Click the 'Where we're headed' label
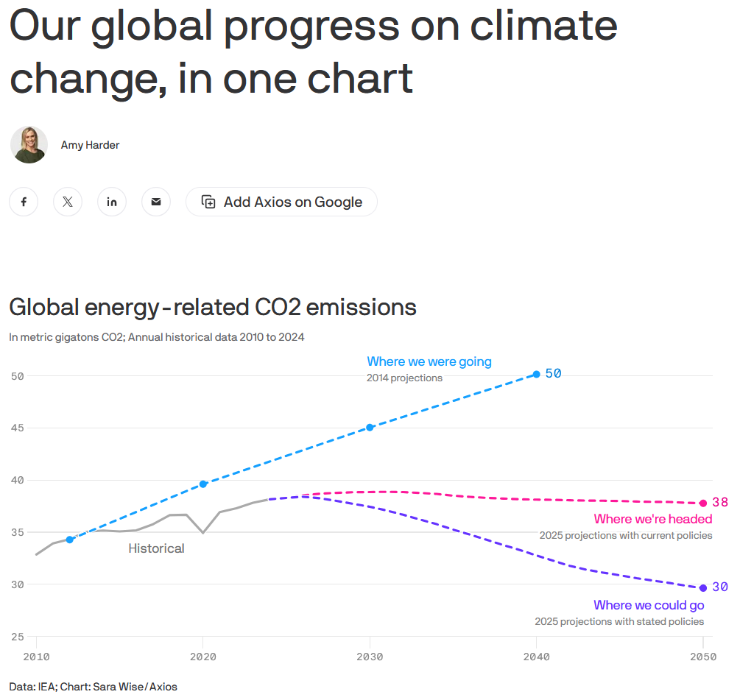 (652, 520)
